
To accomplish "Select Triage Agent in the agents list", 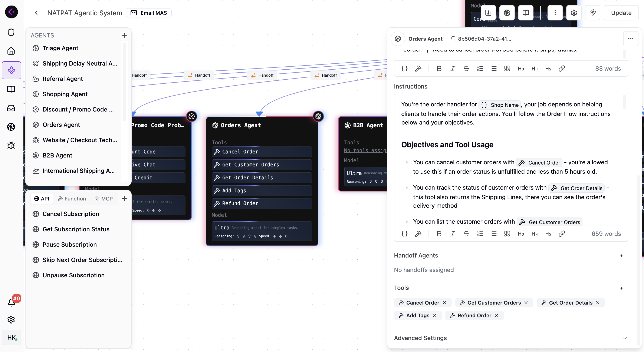I will (x=60, y=48).
